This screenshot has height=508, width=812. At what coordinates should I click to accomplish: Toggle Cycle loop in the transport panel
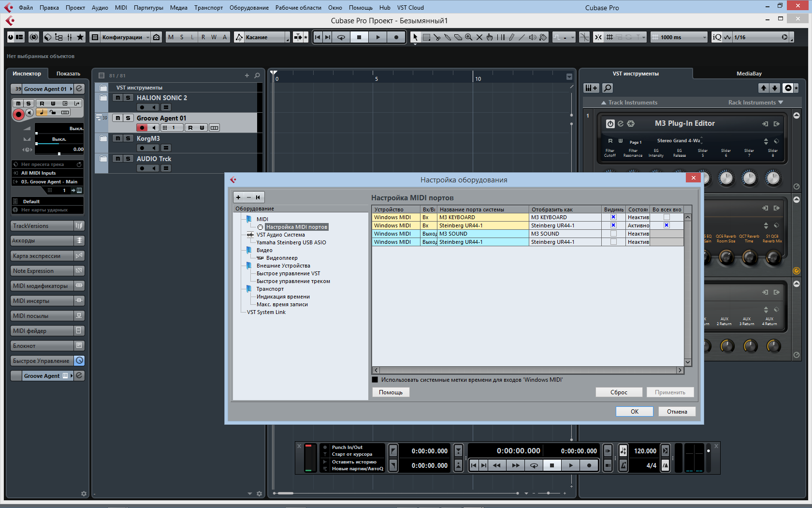(534, 465)
